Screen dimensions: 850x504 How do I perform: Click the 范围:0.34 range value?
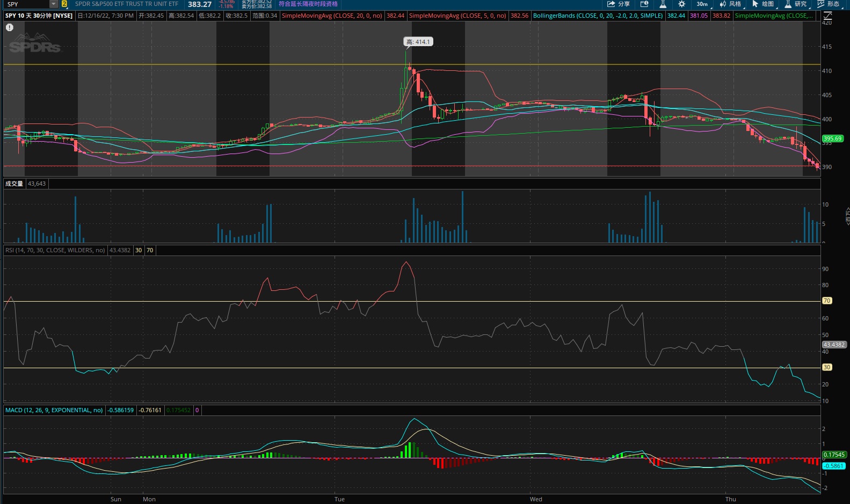[265, 16]
